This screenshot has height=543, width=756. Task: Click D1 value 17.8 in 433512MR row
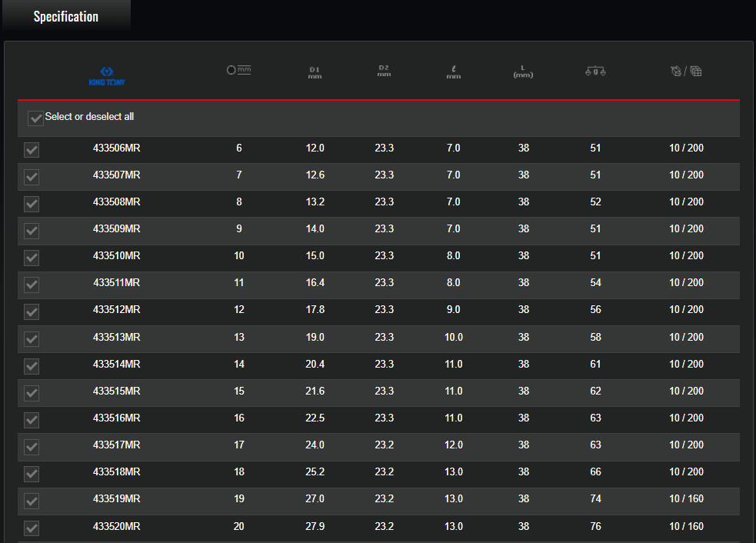click(315, 310)
